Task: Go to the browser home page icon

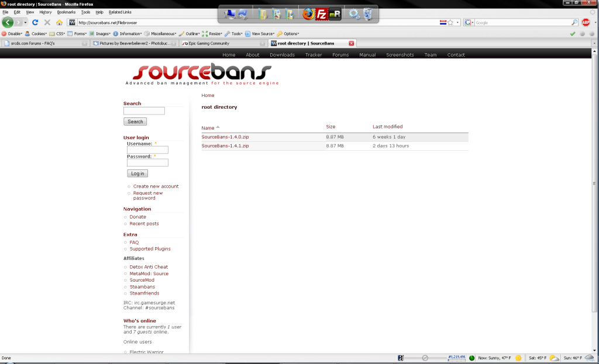Action: click(59, 22)
